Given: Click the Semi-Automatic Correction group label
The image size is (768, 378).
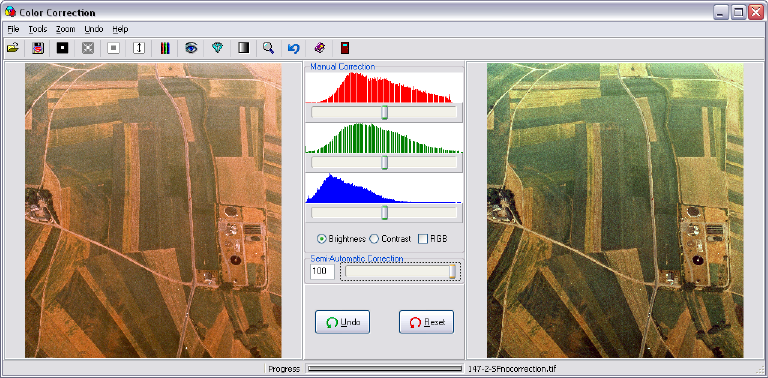Looking at the screenshot, I should click(x=357, y=258).
